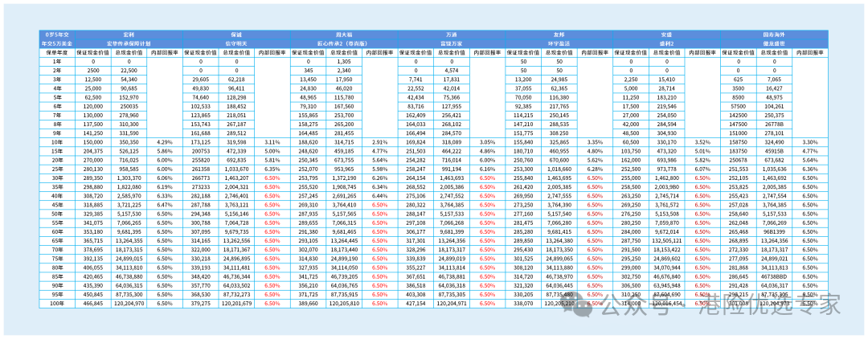The height and width of the screenshot is (339, 868).
Task: Select the cell showing 7,065
Action: coord(774,79)
